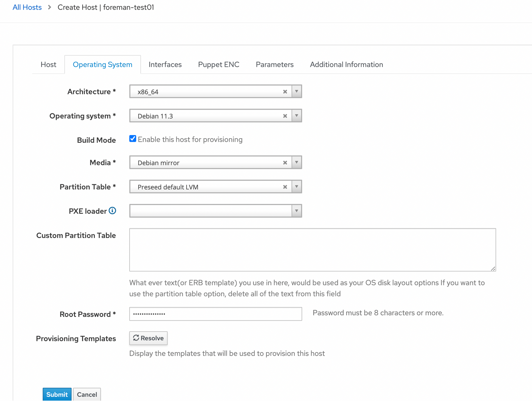Clear the Debian mirror media selection
This screenshot has height=401, width=532.
tap(285, 163)
